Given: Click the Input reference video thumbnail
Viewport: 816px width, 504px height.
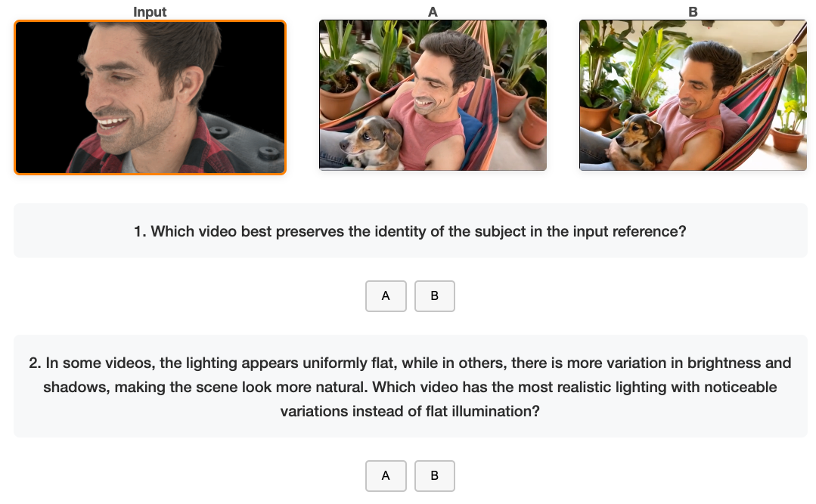Looking at the screenshot, I should coord(150,97).
